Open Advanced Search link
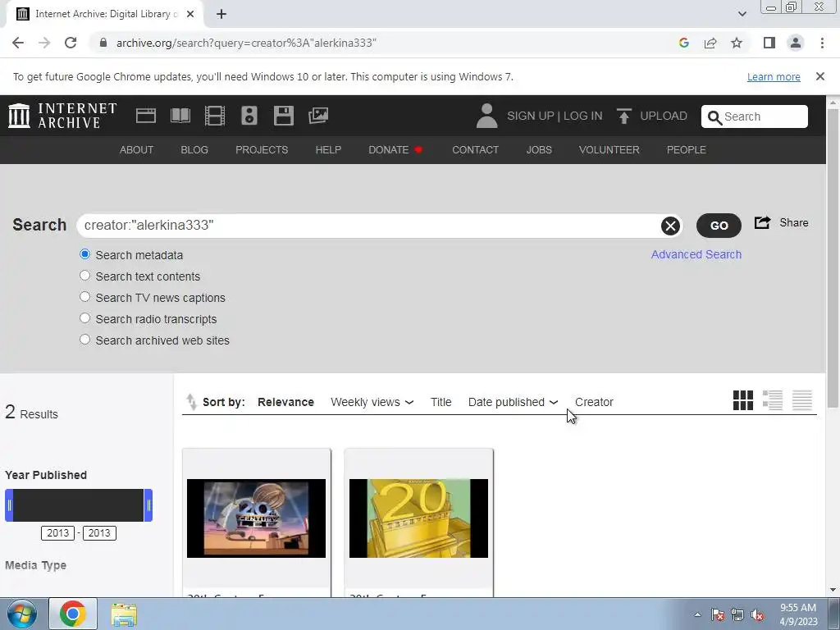The image size is (840, 630). point(696,254)
